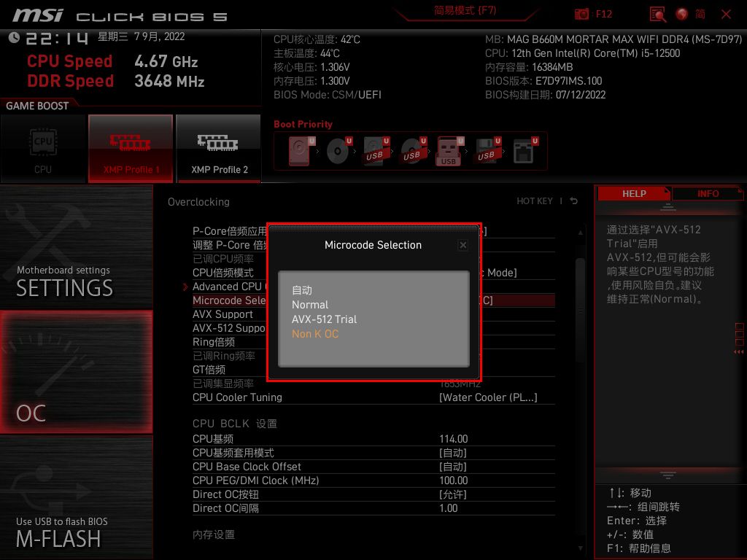
Task: Select the Normal microcode option
Action: 309,305
